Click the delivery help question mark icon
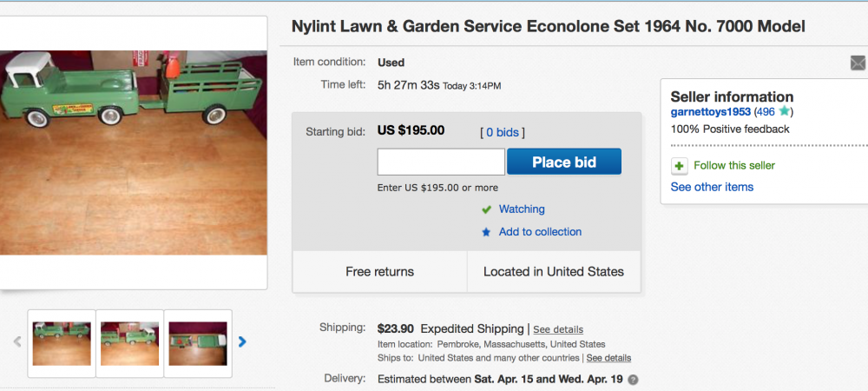Image resolution: width=868 pixels, height=391 pixels. coord(633,380)
